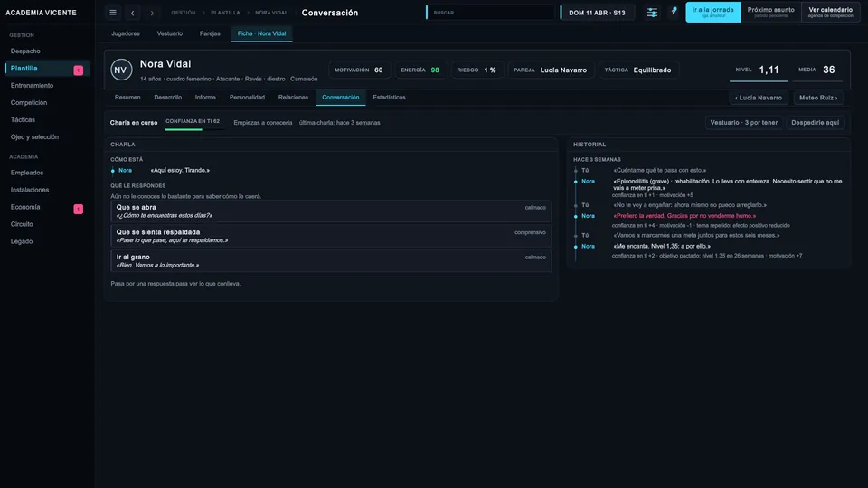
Task: Open the Plantilla notification badge
Action: (x=79, y=70)
